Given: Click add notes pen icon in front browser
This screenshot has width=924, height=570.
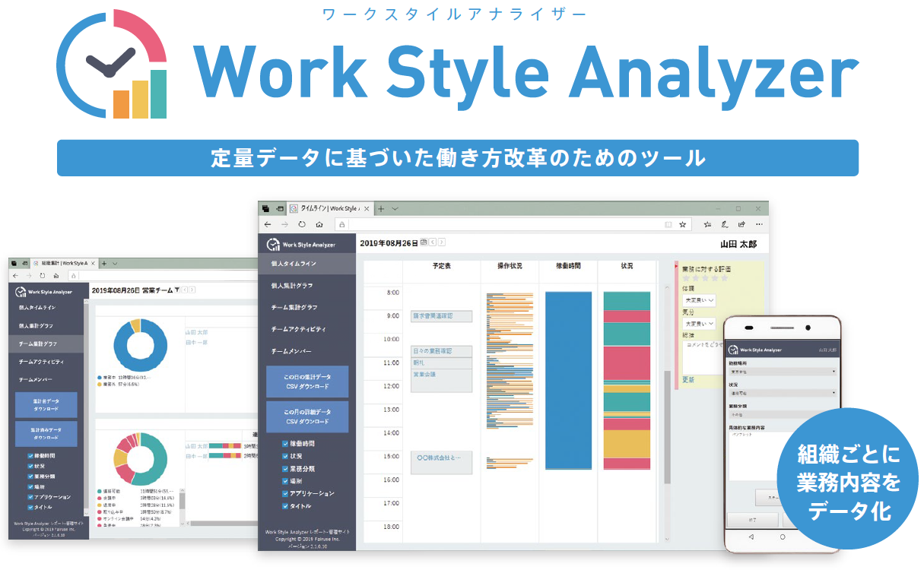Looking at the screenshot, I should pos(725,224).
